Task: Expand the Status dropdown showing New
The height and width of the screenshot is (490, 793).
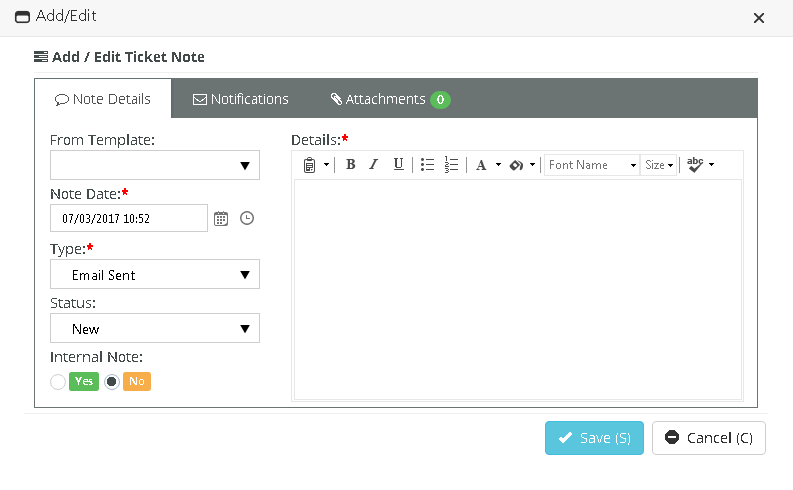Action: coord(155,329)
